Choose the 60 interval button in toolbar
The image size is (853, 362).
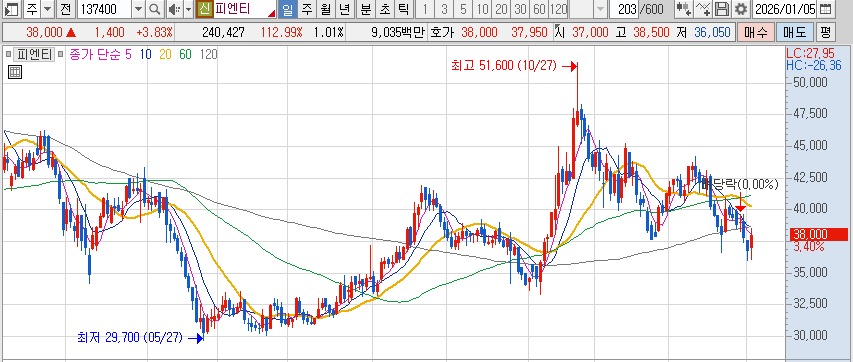[539, 9]
